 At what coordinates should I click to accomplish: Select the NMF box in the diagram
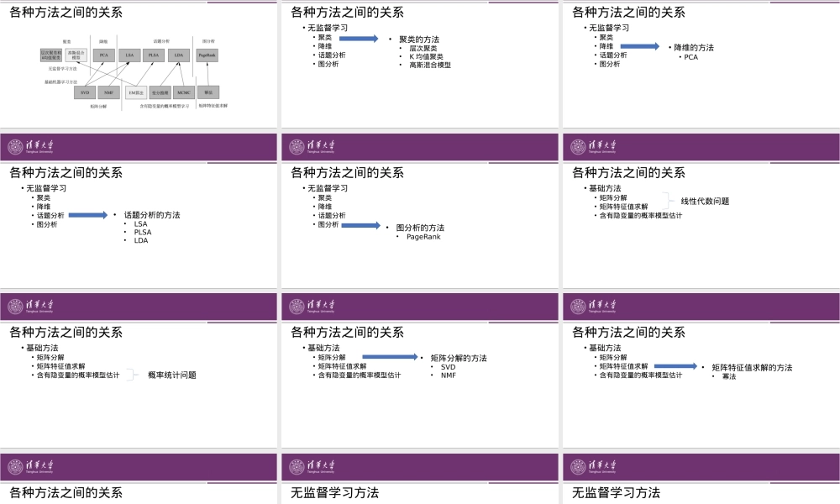coord(108,92)
